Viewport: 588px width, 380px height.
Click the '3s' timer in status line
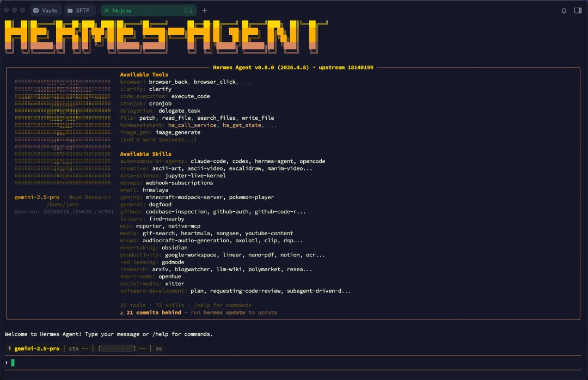coord(158,348)
